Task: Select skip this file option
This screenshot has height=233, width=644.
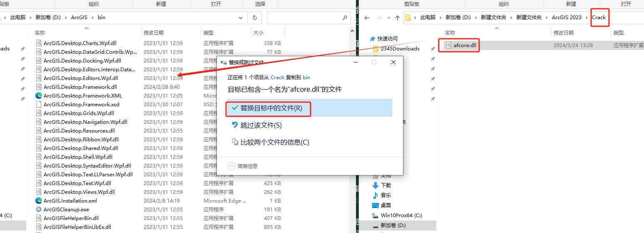Action: (x=261, y=125)
